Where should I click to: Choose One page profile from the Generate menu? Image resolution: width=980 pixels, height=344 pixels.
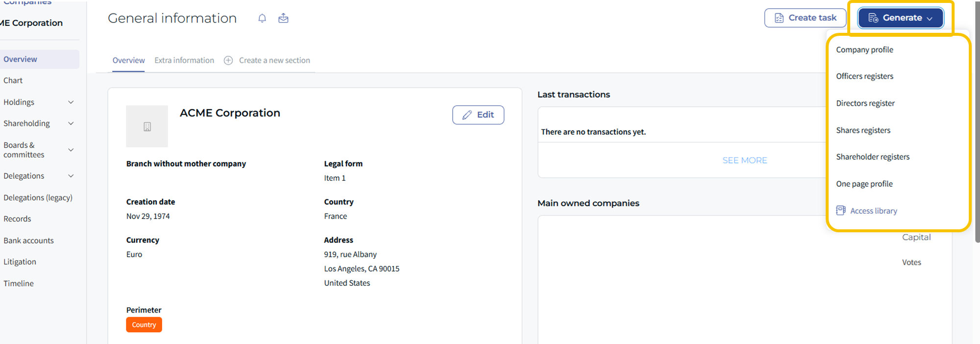pyautogui.click(x=864, y=184)
